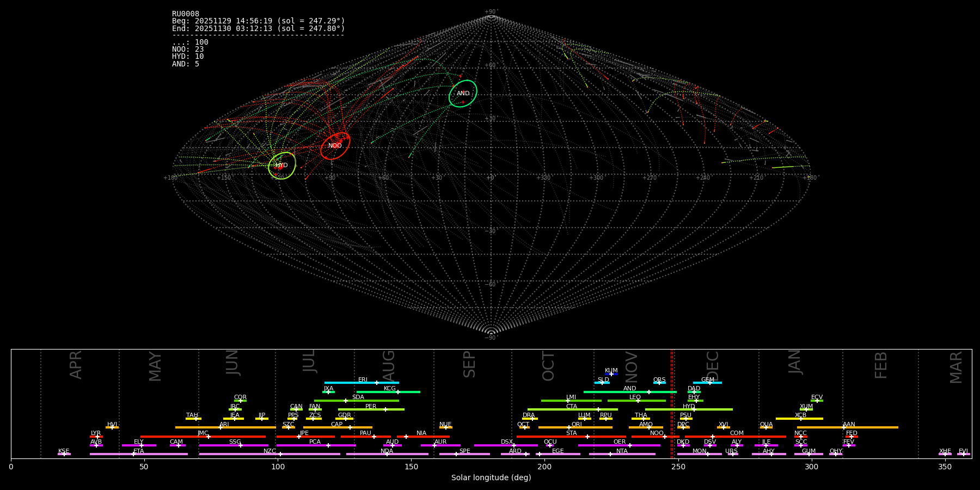Viewport: 980px width, 490px height.
Task: Click the -90 label at sky map bottom
Action: coord(491,338)
